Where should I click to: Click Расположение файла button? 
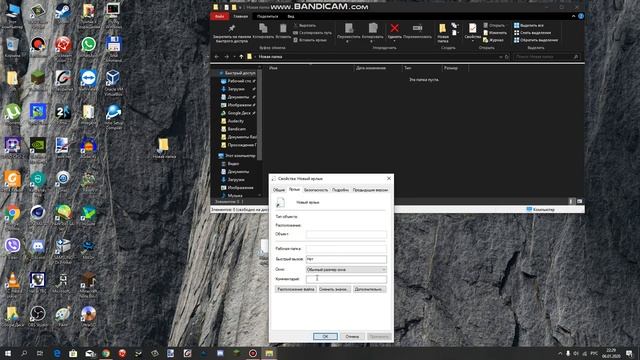click(x=296, y=289)
